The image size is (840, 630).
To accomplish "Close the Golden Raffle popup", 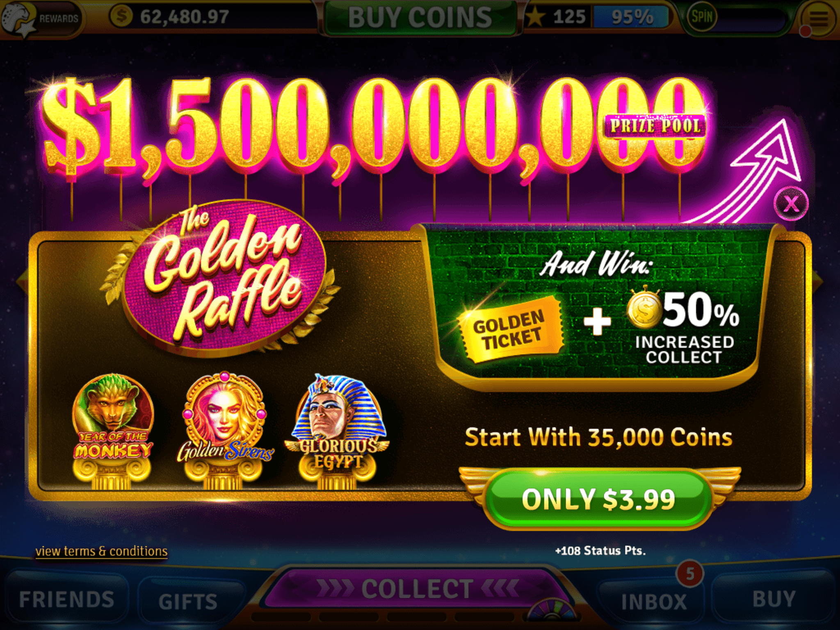I will tap(791, 203).
